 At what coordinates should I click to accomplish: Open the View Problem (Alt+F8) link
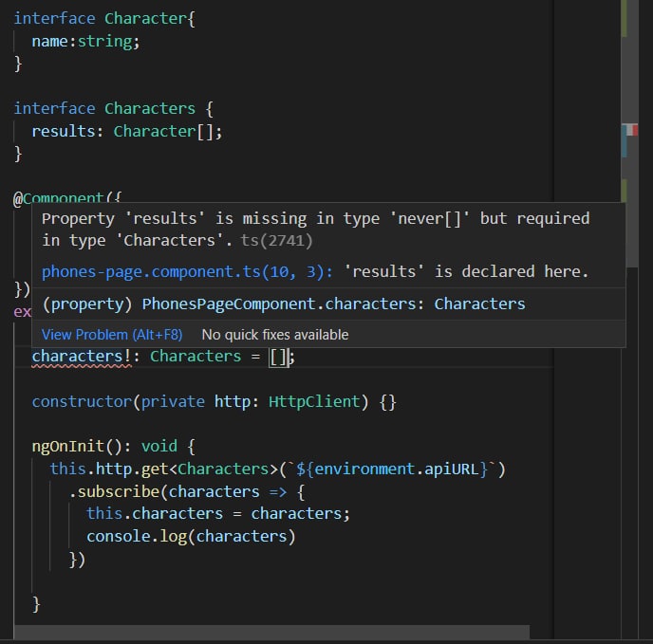112,335
